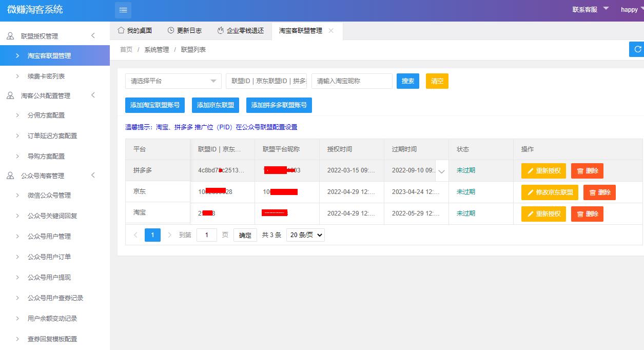Collapse the 联盟授权管理 sidebar group
The width and height of the screenshot is (644, 350).
(93, 35)
